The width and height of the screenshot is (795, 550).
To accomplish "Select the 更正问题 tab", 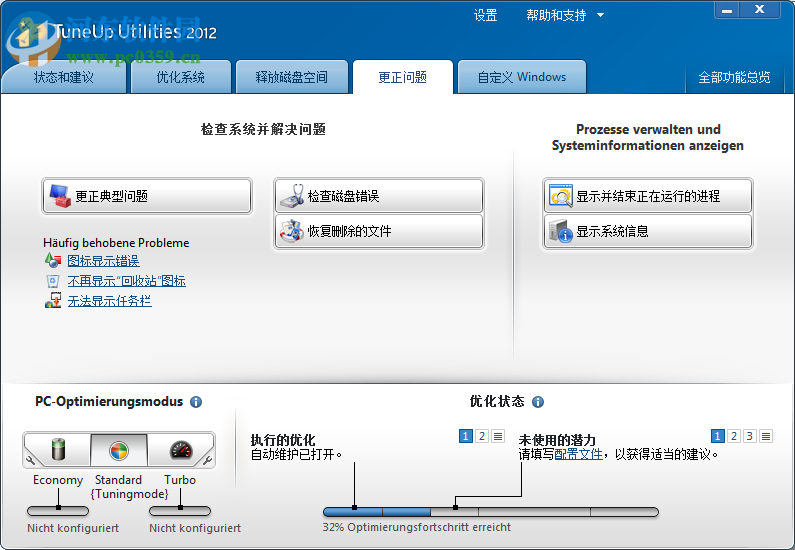I will pos(403,77).
